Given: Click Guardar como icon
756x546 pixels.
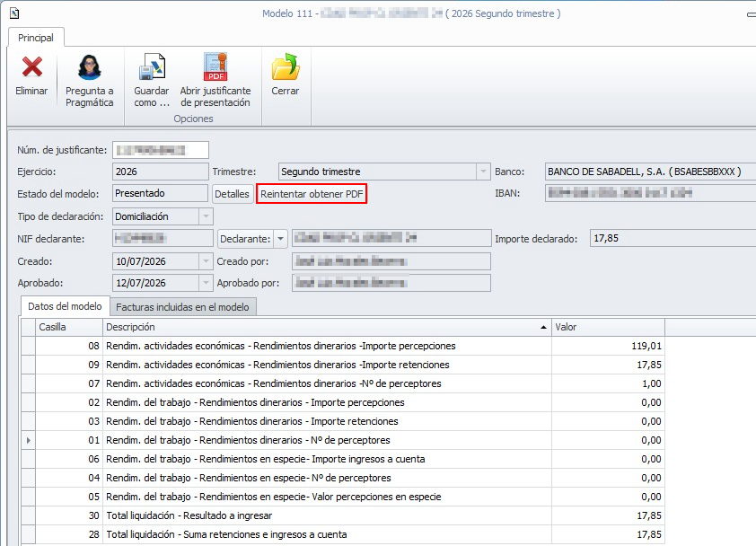Looking at the screenshot, I should 152,66.
